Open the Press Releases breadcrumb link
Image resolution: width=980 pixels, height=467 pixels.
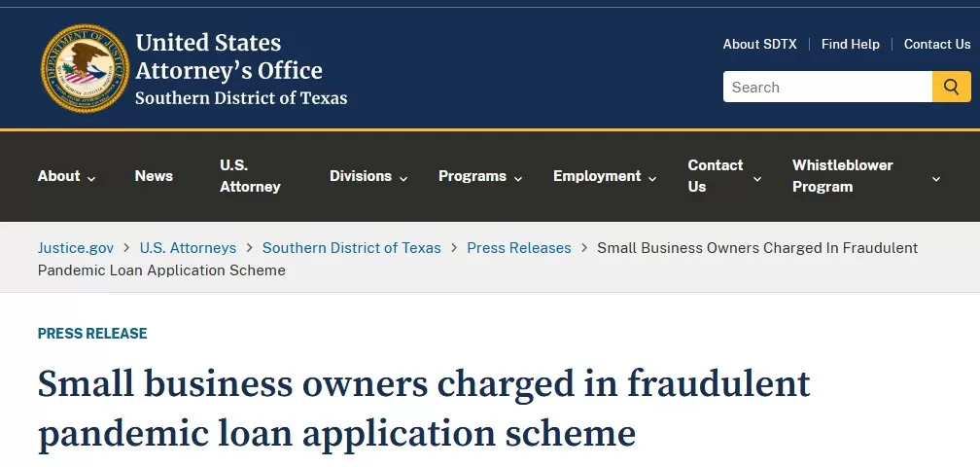tap(518, 247)
